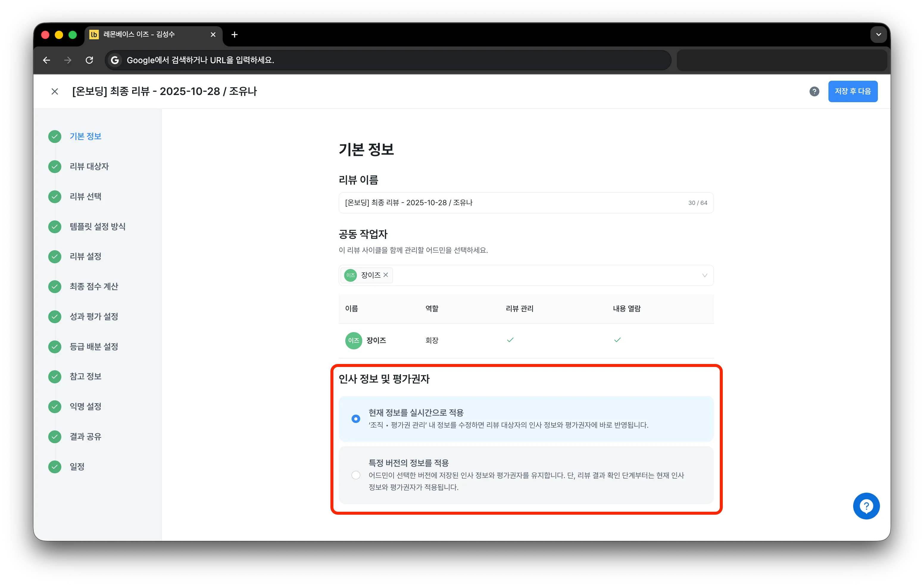Close the review setup with X icon
This screenshot has width=924, height=585.
click(55, 91)
